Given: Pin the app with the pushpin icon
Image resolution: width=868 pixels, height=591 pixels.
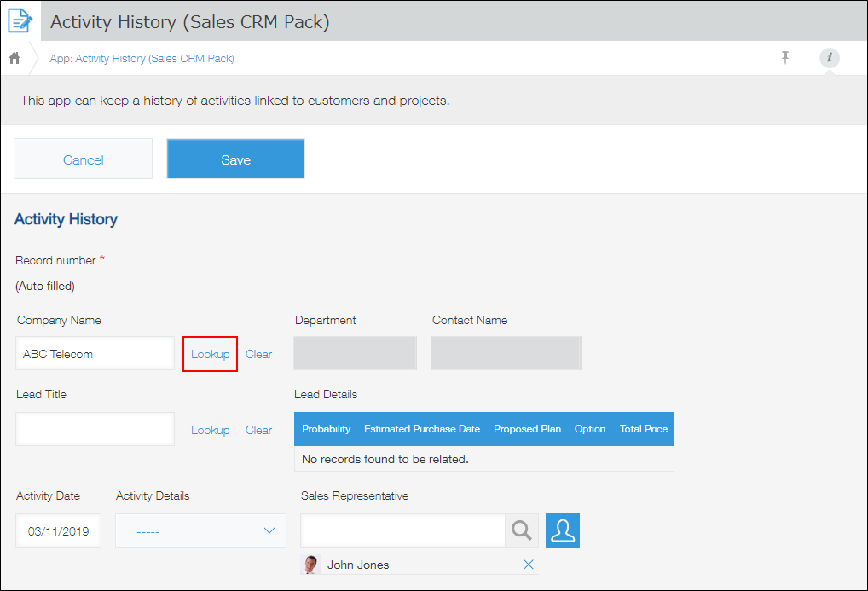Looking at the screenshot, I should click(785, 57).
